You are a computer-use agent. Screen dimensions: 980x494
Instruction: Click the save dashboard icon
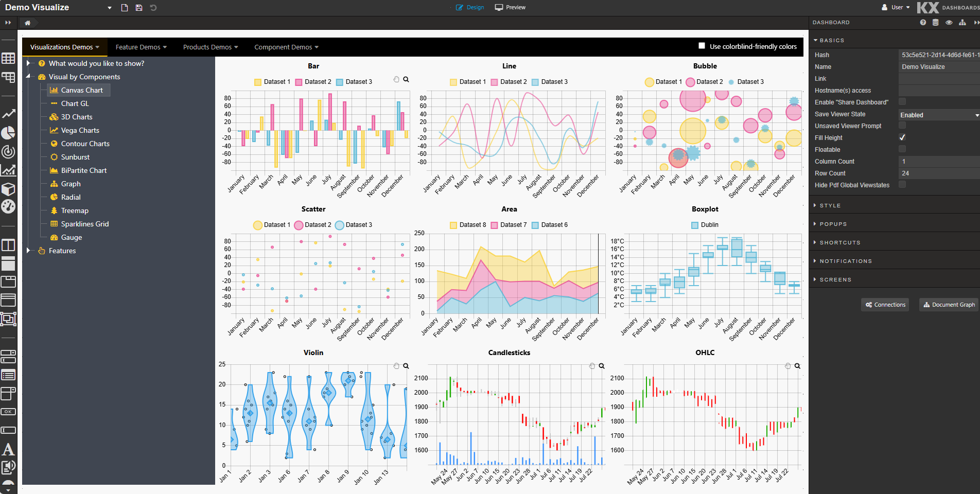click(x=139, y=8)
